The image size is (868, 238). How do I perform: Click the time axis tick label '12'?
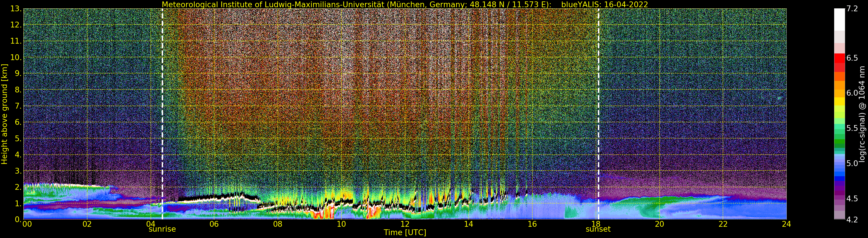point(405,224)
